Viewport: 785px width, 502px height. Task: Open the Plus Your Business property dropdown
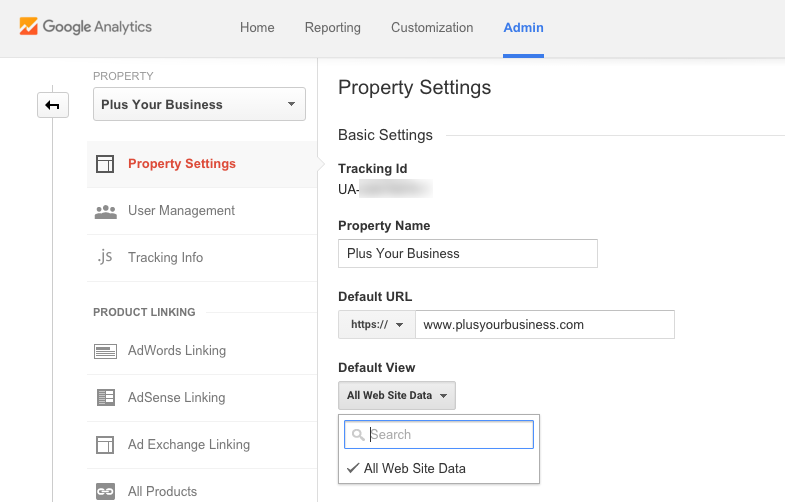pyautogui.click(x=199, y=104)
